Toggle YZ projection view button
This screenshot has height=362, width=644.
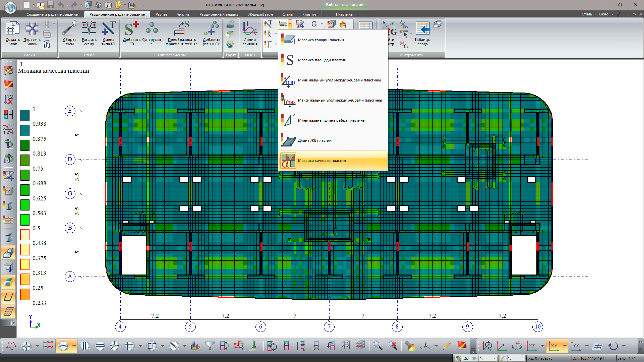click(x=576, y=346)
